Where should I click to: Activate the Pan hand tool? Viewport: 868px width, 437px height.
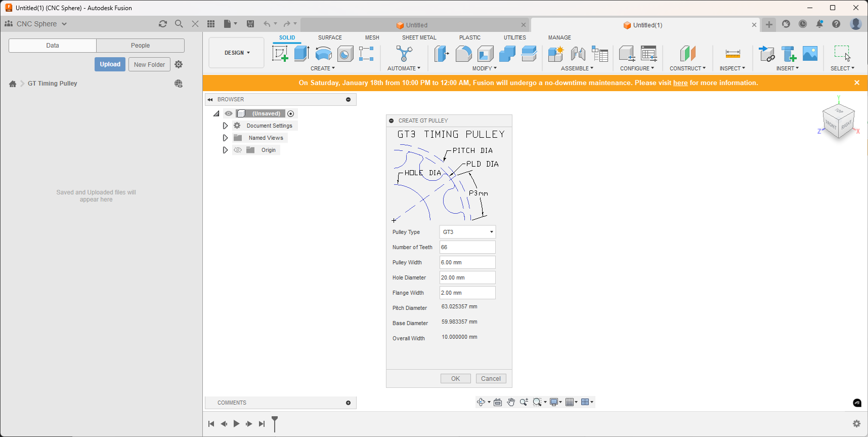click(x=511, y=402)
